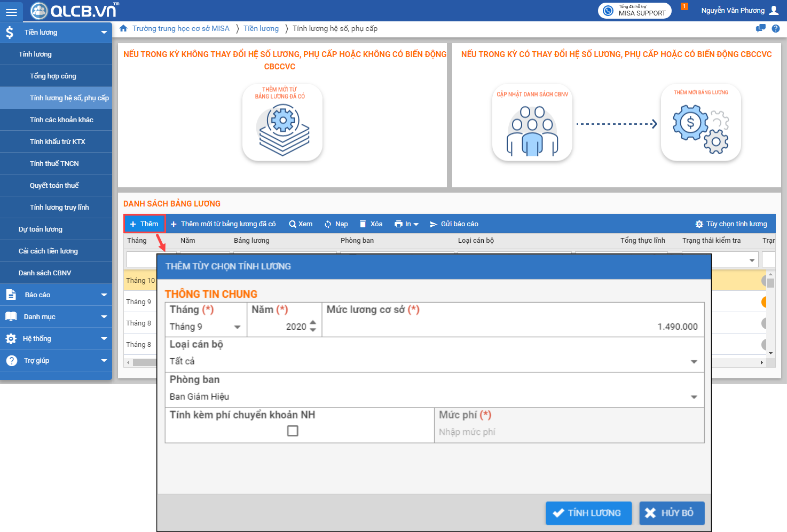This screenshot has width=787, height=532.
Task: Click the blue help question icon
Action: [x=776, y=29]
